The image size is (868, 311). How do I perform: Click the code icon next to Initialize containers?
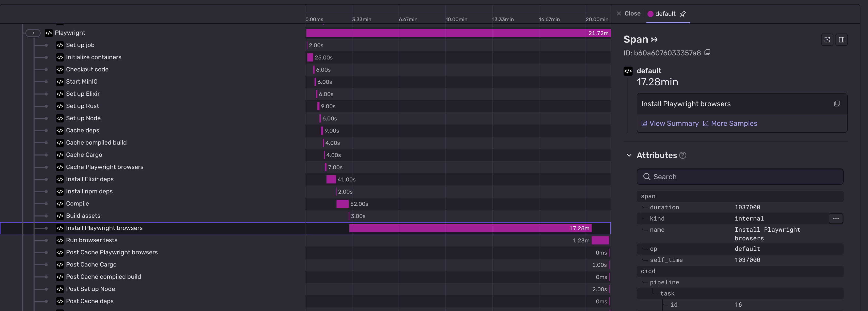pyautogui.click(x=60, y=57)
